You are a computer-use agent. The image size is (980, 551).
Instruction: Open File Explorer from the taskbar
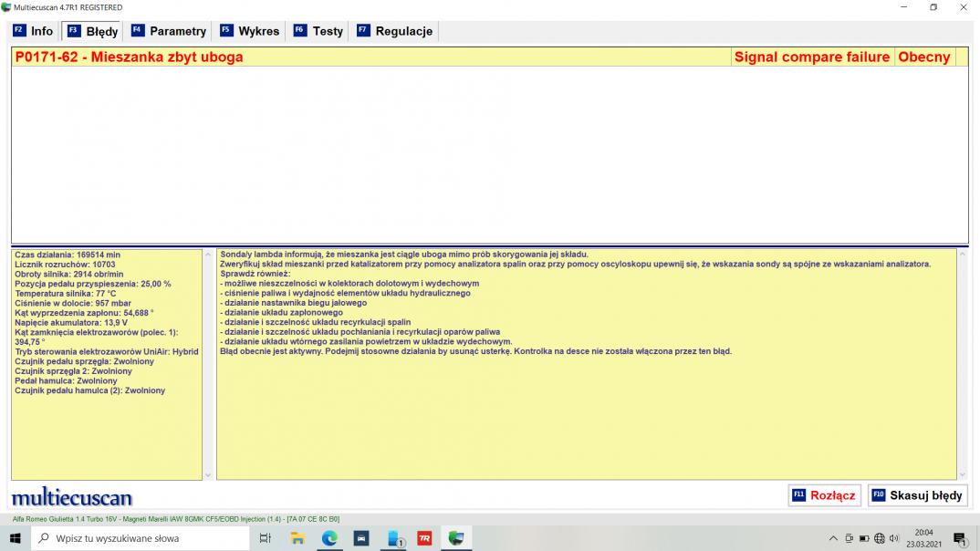[297, 538]
